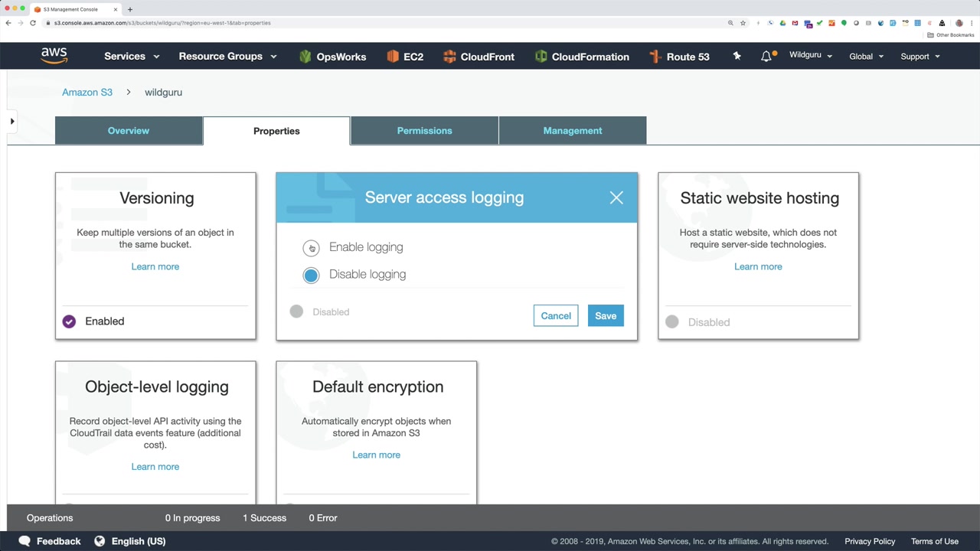Open Learn more under Static website hosting
The image size is (980, 551).
[x=758, y=267]
